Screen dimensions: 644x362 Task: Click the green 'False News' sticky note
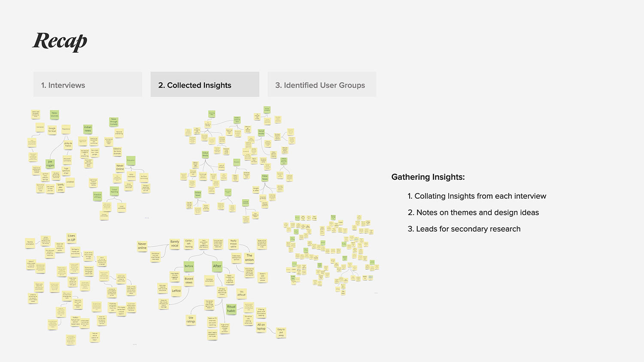(265, 177)
